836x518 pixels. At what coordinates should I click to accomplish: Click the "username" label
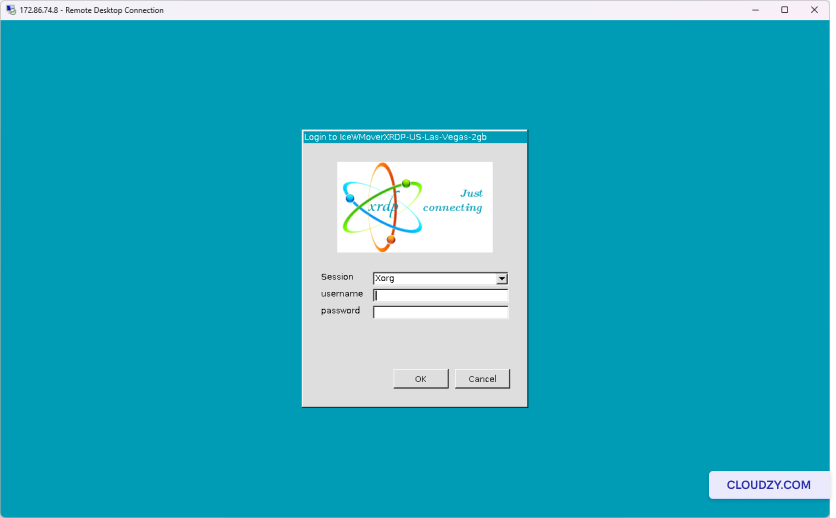(342, 294)
